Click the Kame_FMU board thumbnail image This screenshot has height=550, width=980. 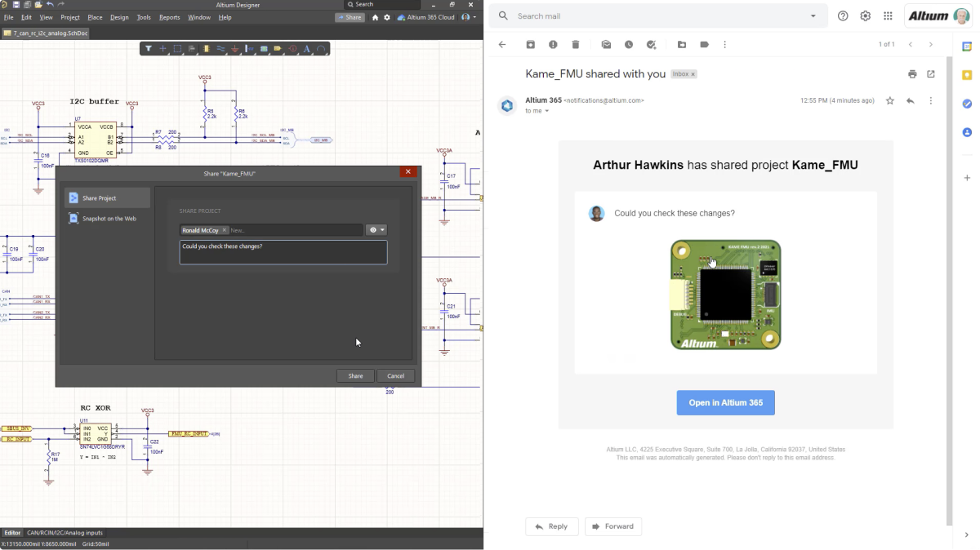725,295
